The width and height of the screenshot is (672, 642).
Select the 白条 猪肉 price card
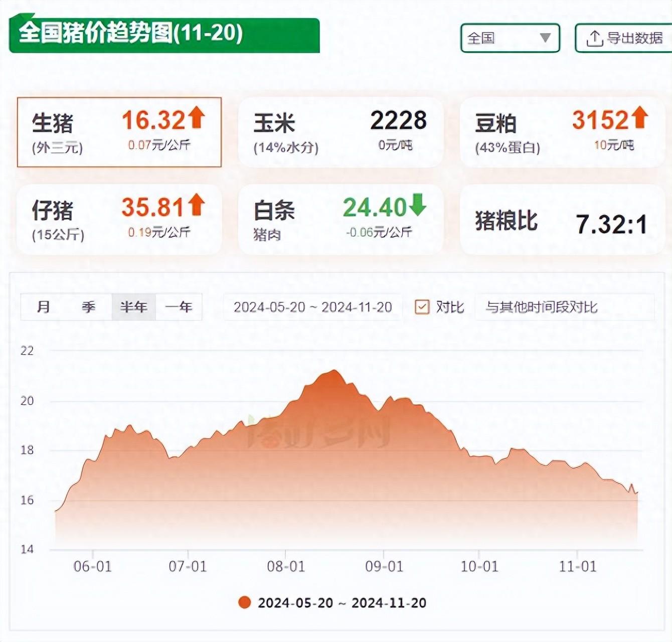coord(341,219)
